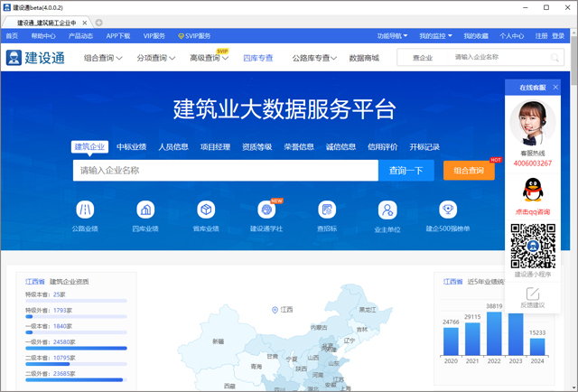578x392 pixels.
Task: Click the QQ penguin icon
Action: tap(533, 190)
